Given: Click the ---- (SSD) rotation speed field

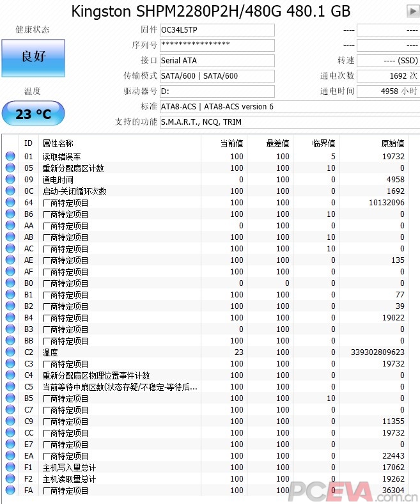Looking at the screenshot, I should (388, 60).
